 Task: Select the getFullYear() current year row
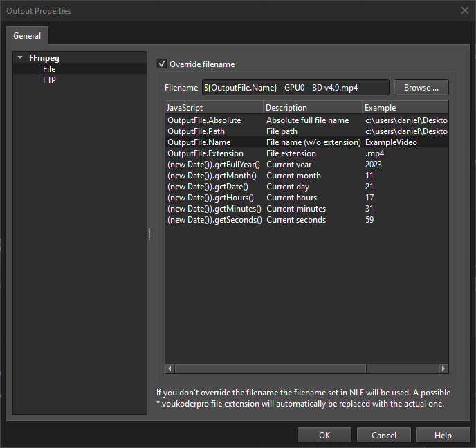pos(213,165)
